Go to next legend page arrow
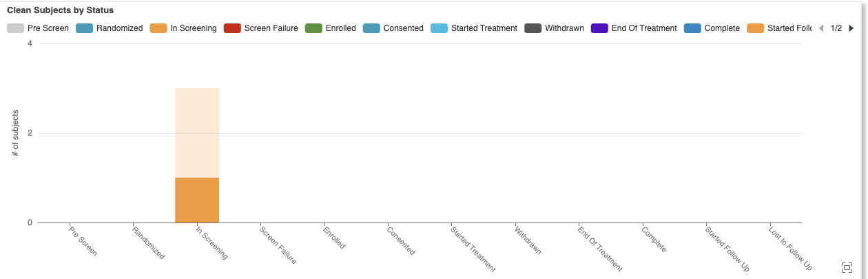868x279 pixels. [x=851, y=28]
